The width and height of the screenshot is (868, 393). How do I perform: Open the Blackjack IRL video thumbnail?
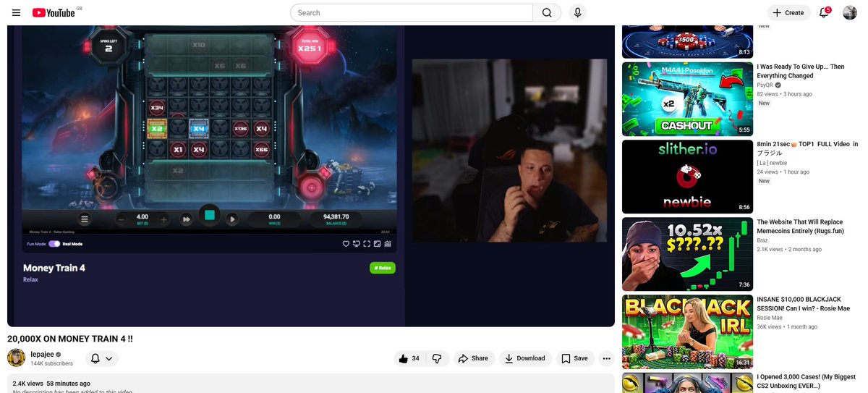click(x=687, y=331)
